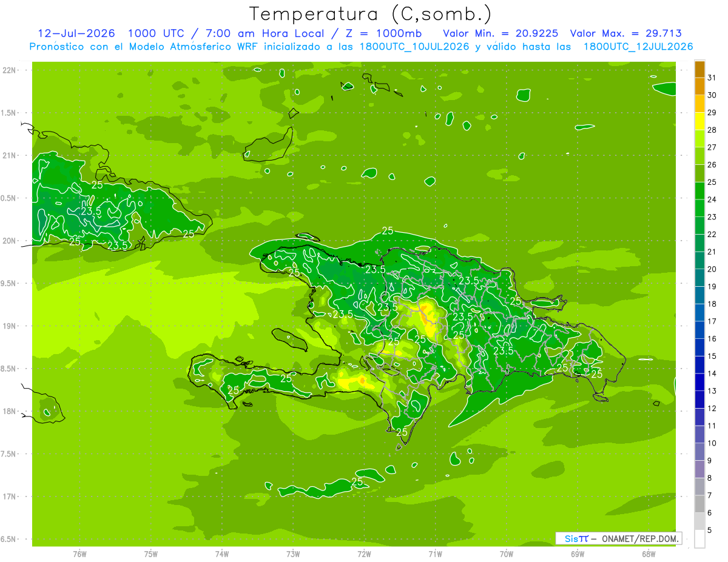
Task: Click the orange colorbar segment between 30 and 31
Action: [699, 86]
